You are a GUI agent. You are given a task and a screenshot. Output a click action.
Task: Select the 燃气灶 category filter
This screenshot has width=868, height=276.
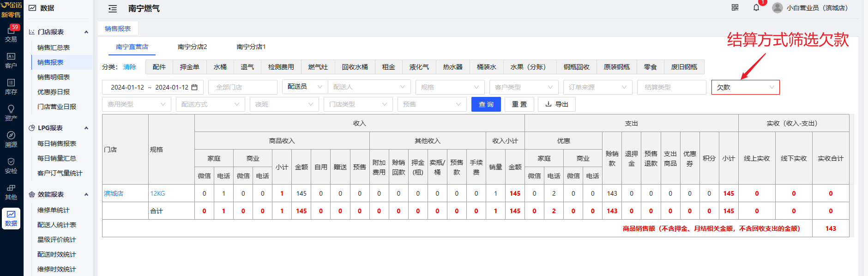click(318, 67)
